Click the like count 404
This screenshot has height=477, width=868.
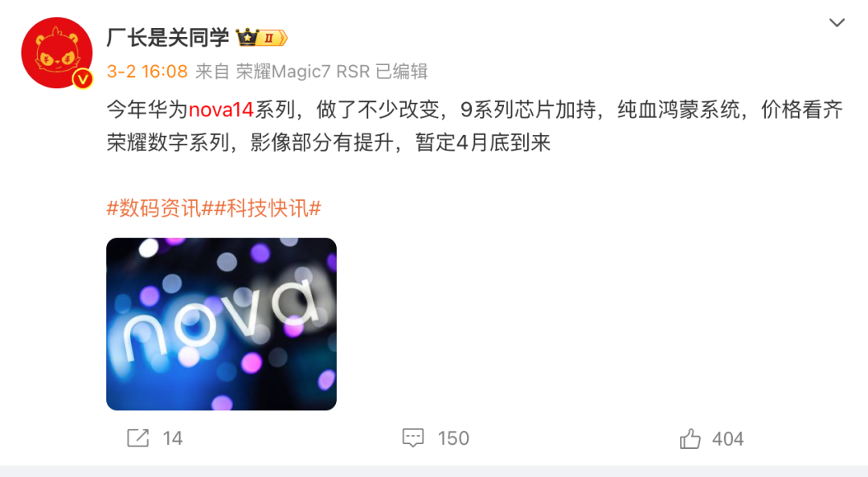pyautogui.click(x=728, y=439)
